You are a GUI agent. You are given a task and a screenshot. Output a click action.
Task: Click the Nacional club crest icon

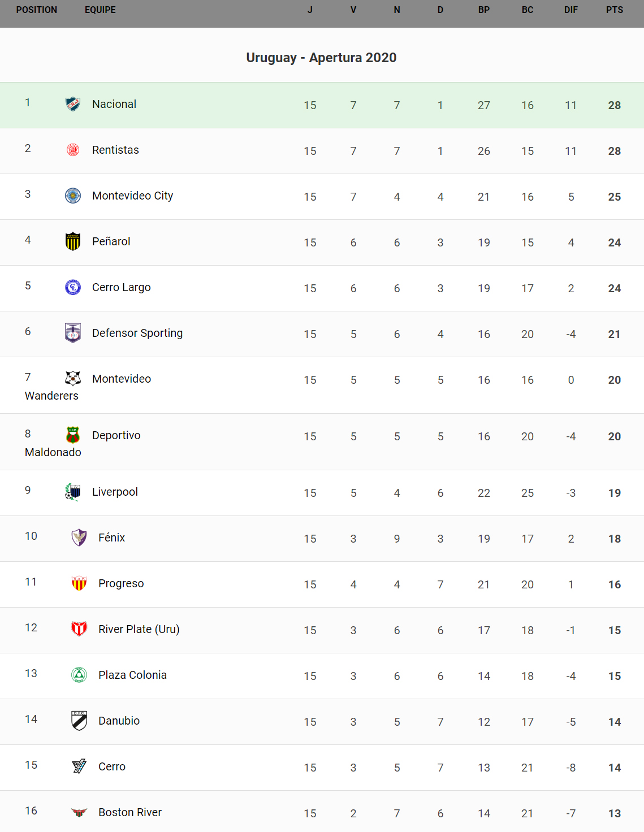[x=73, y=104]
